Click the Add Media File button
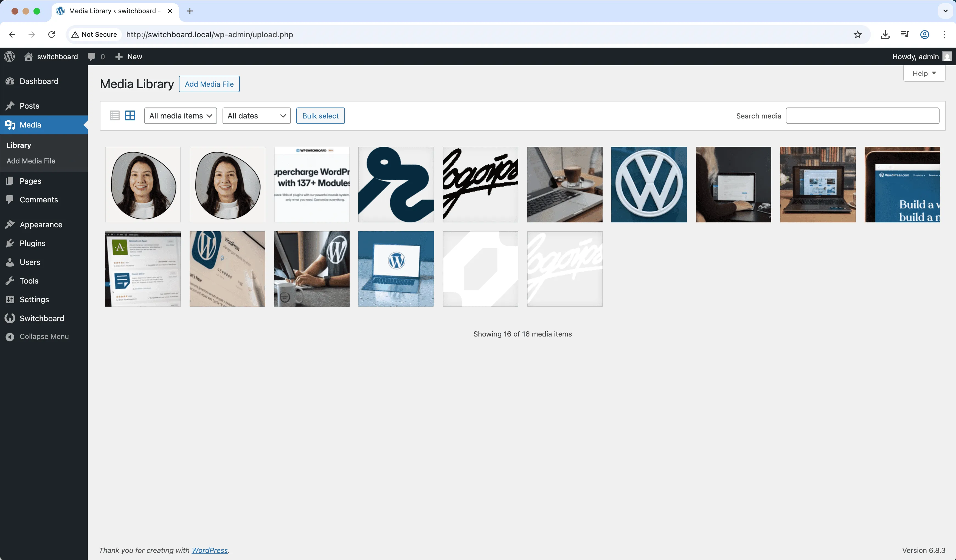 [209, 84]
